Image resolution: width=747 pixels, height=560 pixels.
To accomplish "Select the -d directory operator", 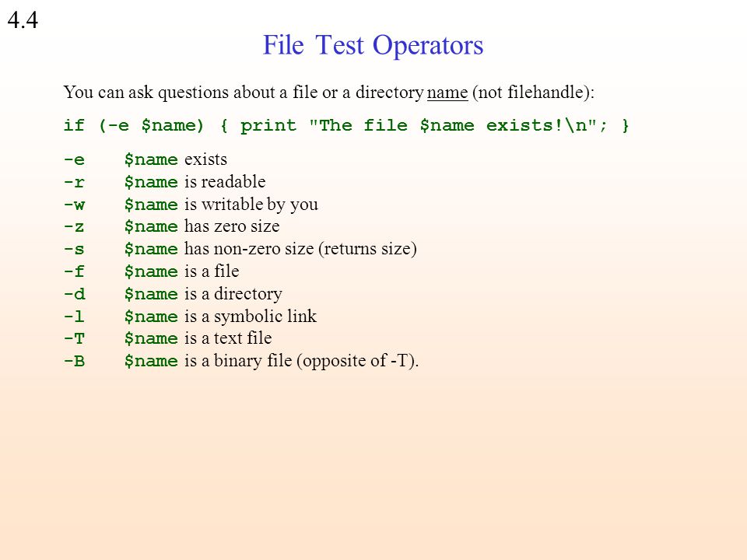I will 75,294.
